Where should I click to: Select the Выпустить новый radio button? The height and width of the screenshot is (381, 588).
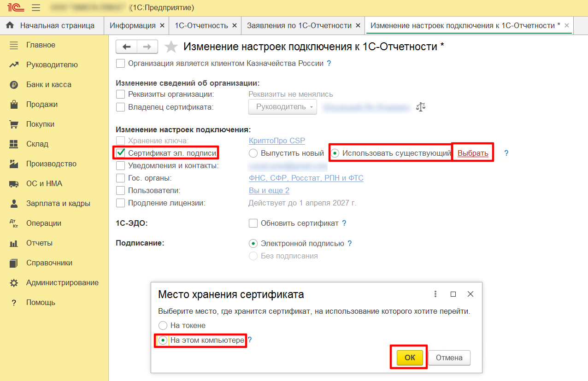pyautogui.click(x=253, y=153)
